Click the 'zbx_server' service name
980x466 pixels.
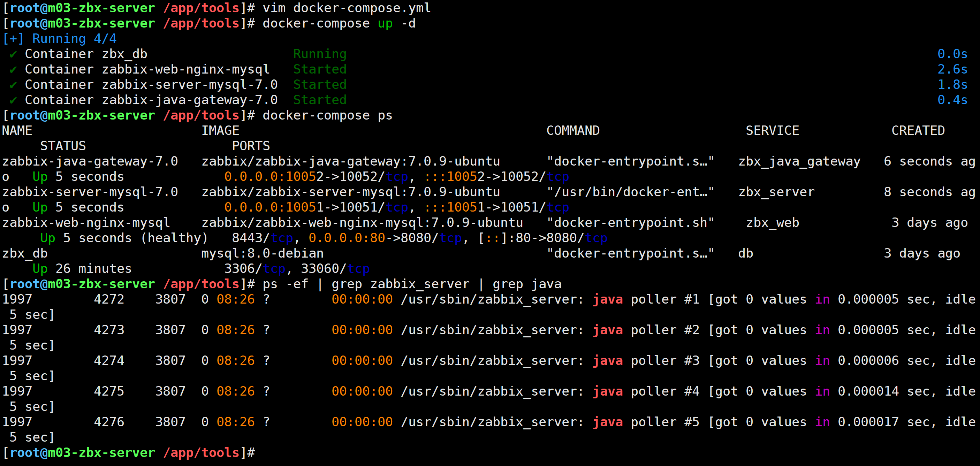coord(776,192)
